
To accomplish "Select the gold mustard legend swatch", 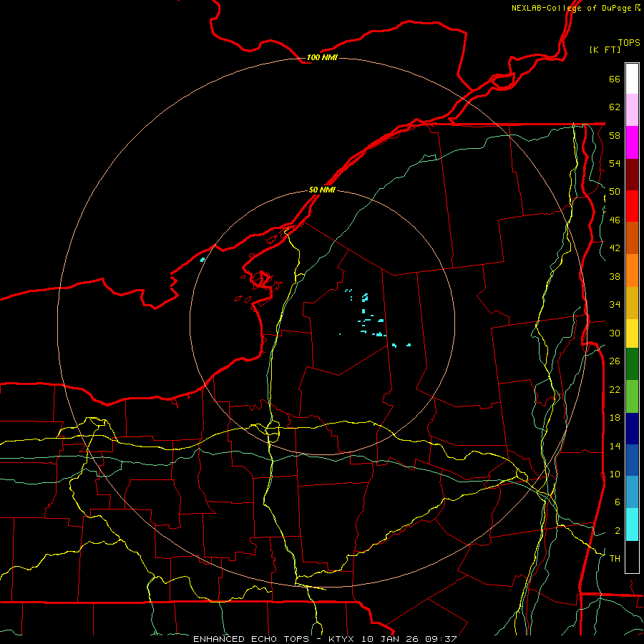I will pos(632,303).
